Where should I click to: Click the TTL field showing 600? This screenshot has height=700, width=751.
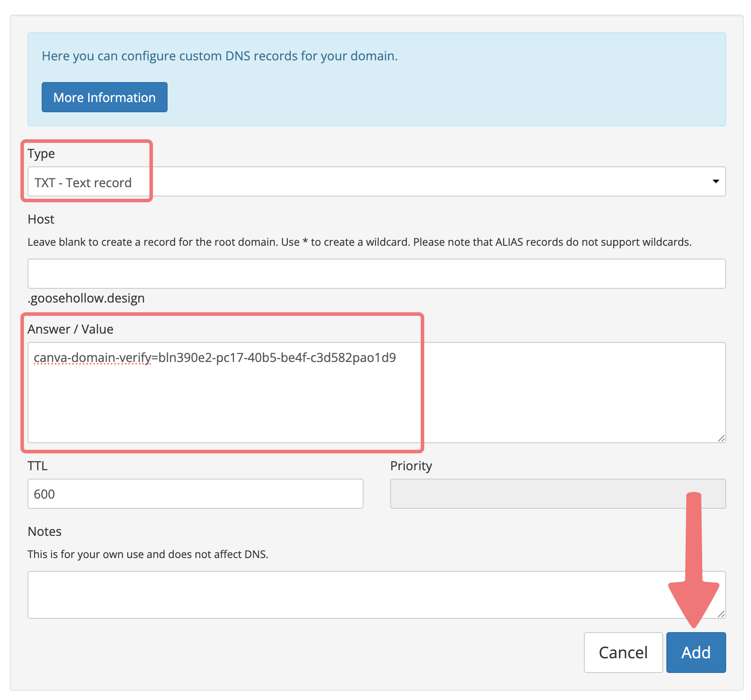coord(196,494)
